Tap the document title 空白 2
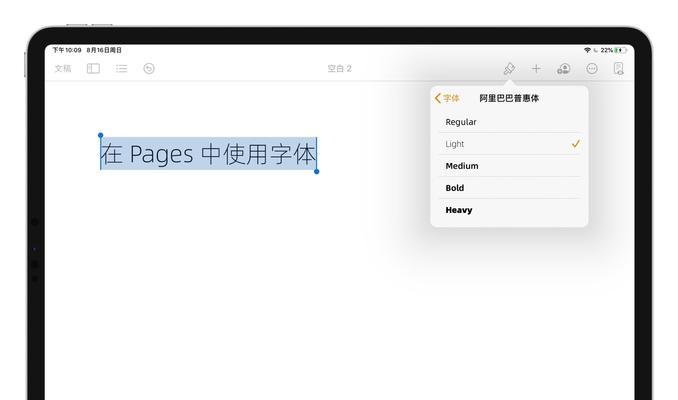The image size is (678, 400). point(339,68)
